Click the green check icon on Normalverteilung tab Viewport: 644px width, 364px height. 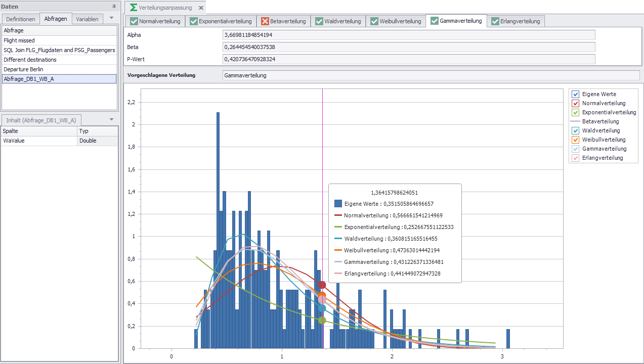click(134, 21)
